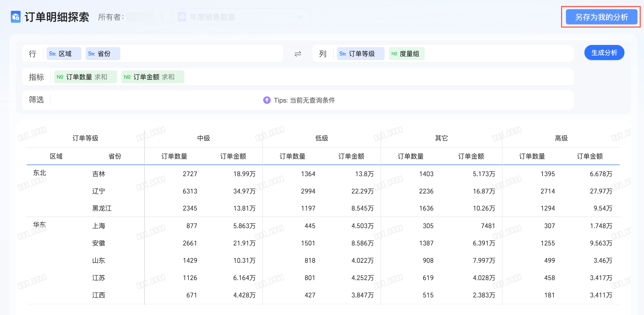This screenshot has width=644, height=315.
Task: Open 求和 aggregation on 订单金额 chip
Action: coord(168,77)
